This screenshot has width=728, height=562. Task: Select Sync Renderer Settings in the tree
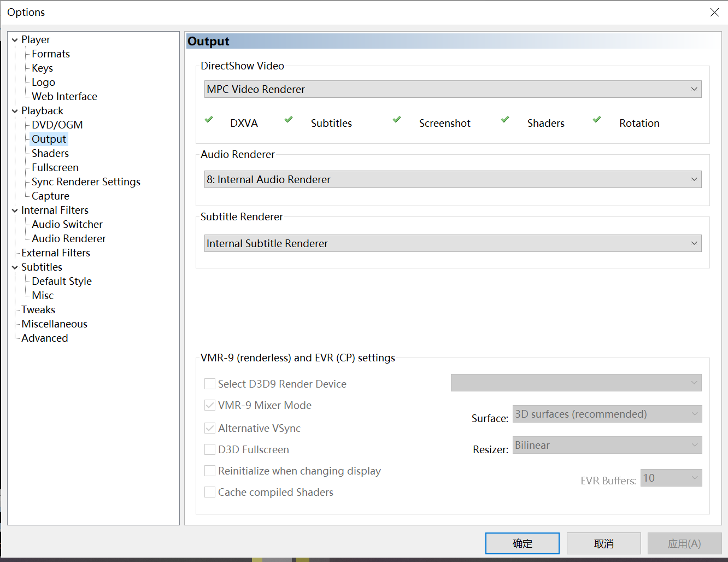(85, 182)
